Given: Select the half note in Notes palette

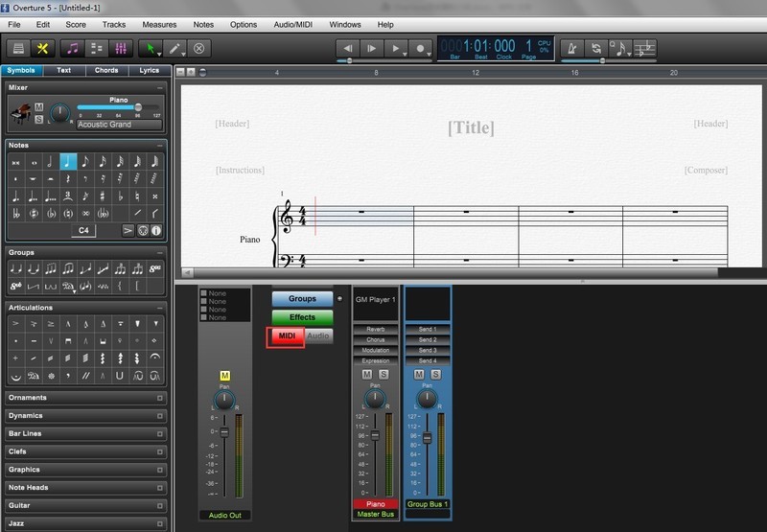Looking at the screenshot, I should 50,162.
